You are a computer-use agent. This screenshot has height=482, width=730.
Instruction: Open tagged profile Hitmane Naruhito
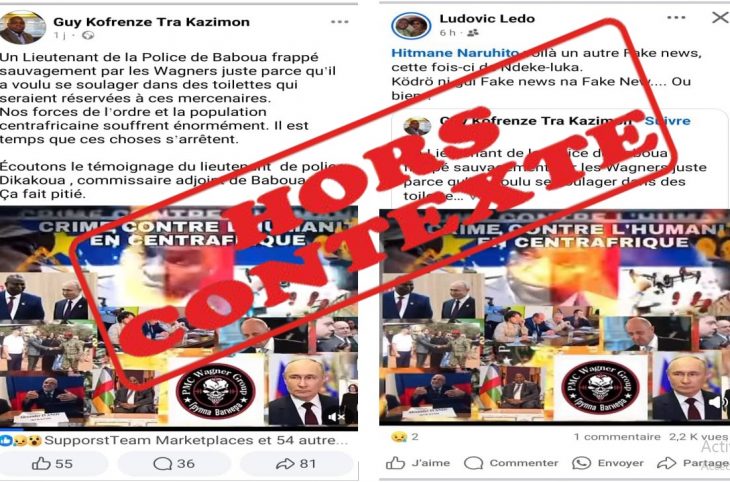455,53
